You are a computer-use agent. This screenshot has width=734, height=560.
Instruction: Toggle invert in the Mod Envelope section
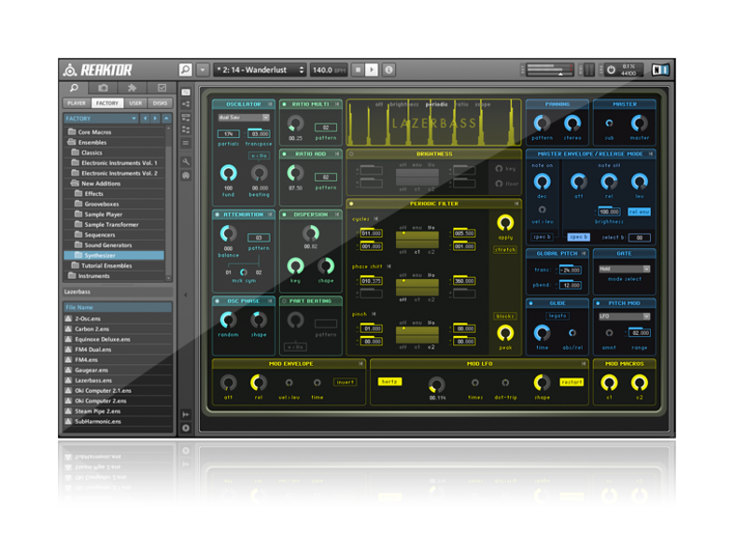[x=345, y=382]
